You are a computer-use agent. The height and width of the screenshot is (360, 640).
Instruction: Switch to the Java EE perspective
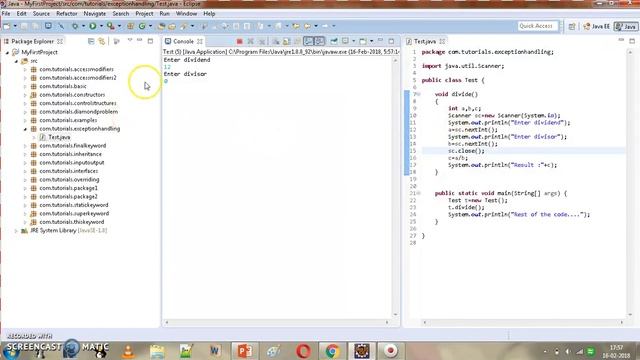coord(596,26)
